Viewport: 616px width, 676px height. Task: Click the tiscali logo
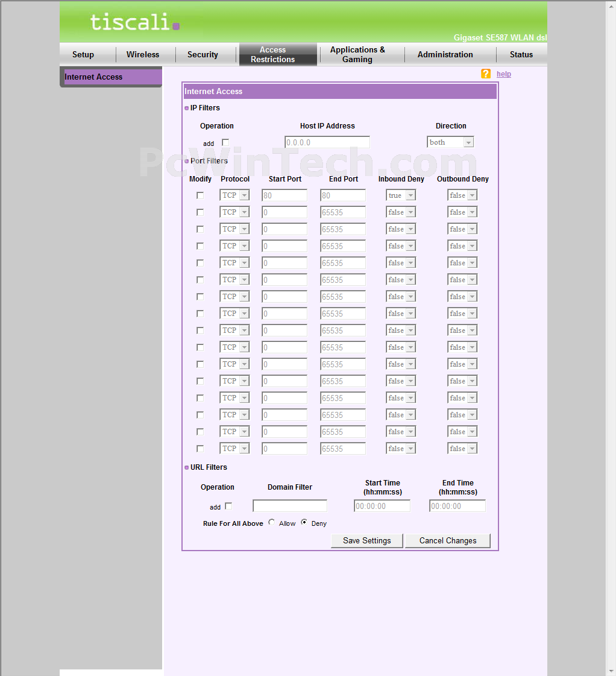[134, 22]
